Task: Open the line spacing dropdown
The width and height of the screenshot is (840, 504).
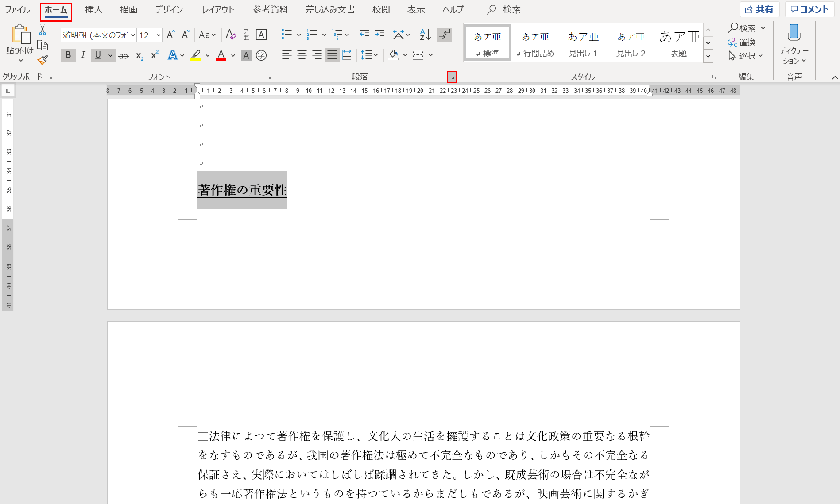Action: point(369,55)
